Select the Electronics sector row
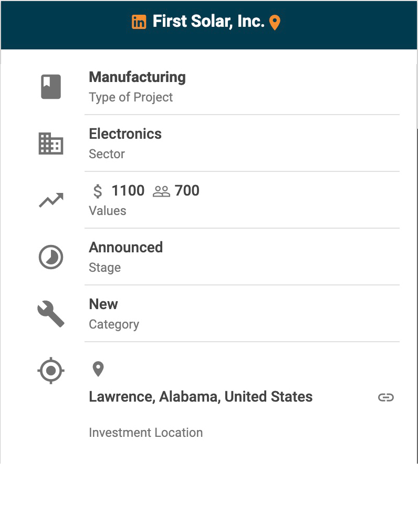The height and width of the screenshot is (532, 418). [x=242, y=144]
